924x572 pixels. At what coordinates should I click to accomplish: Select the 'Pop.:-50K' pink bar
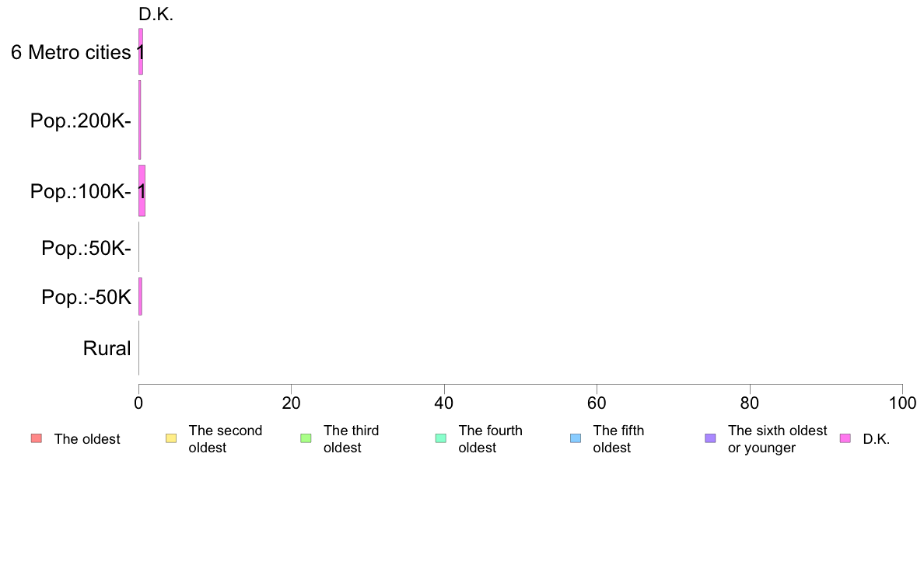click(140, 296)
